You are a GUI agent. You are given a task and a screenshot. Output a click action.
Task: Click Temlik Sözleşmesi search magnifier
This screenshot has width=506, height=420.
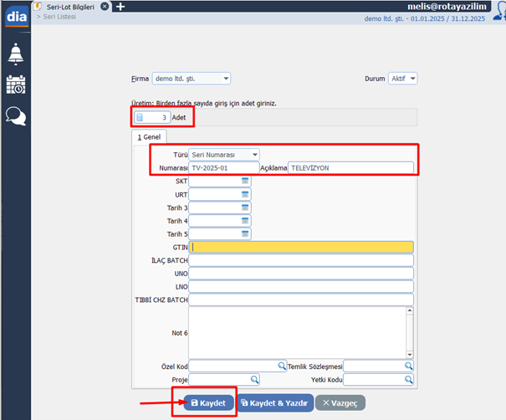coord(409,366)
